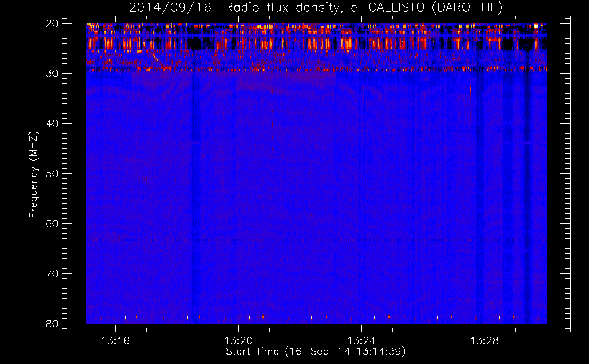Click the 70 MHz frequency tick label
589x364 pixels.
(52, 274)
